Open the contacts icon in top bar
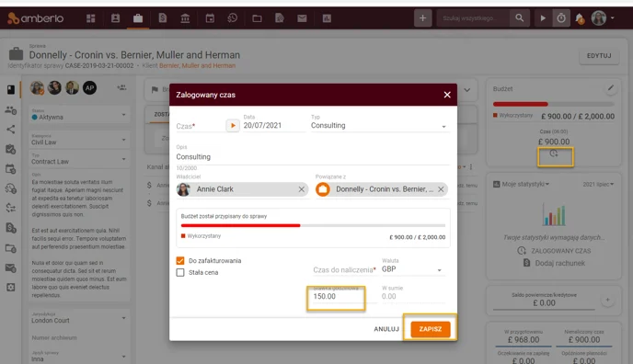This screenshot has width=633, height=364. pos(115,18)
